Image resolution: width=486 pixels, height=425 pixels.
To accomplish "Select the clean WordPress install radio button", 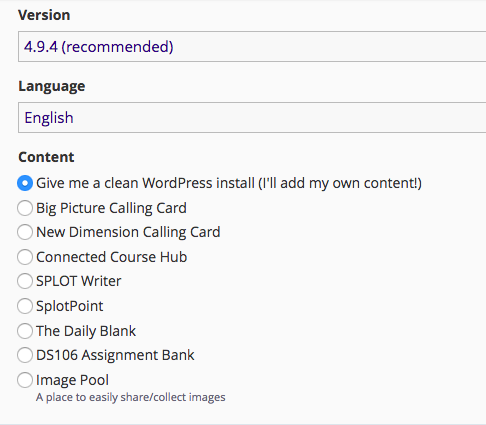I will point(25,183).
